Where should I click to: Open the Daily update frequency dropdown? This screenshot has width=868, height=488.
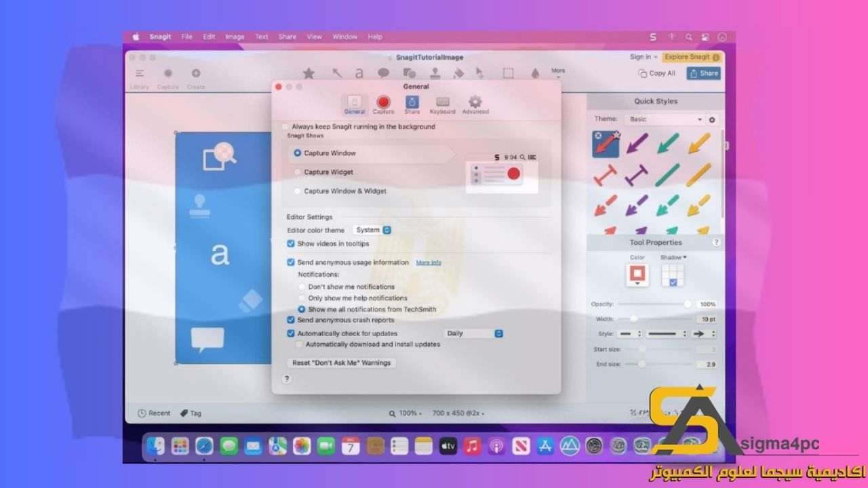[473, 333]
